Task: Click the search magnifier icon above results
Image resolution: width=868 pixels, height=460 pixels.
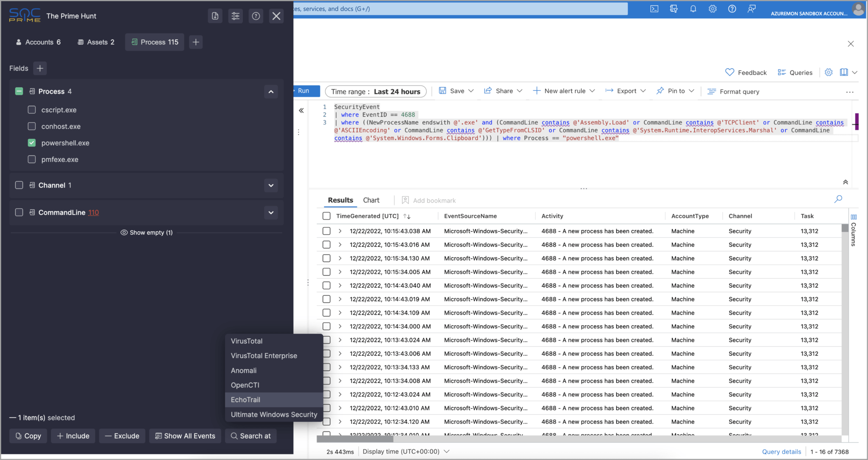Action: [838, 199]
